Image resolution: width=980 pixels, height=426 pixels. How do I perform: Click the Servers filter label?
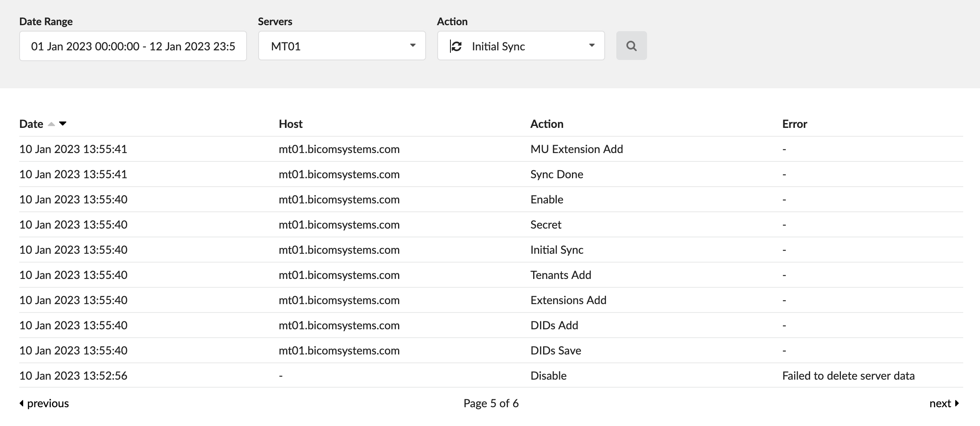[275, 22]
